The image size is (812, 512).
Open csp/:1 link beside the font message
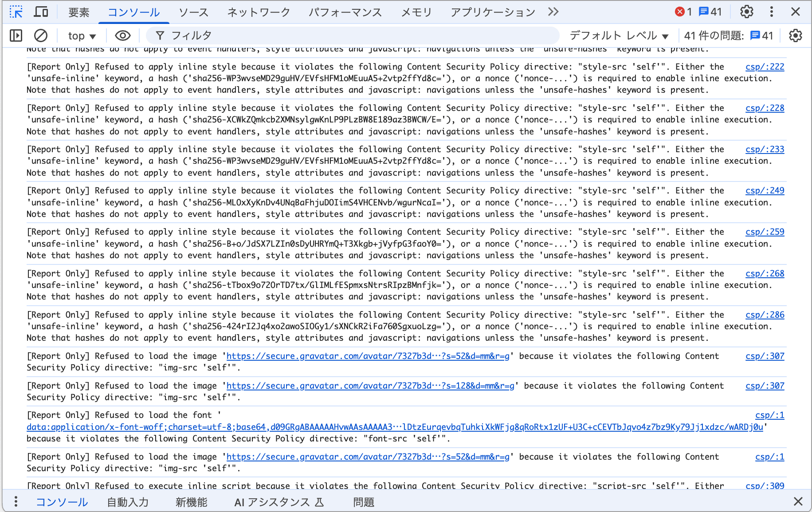click(x=769, y=415)
